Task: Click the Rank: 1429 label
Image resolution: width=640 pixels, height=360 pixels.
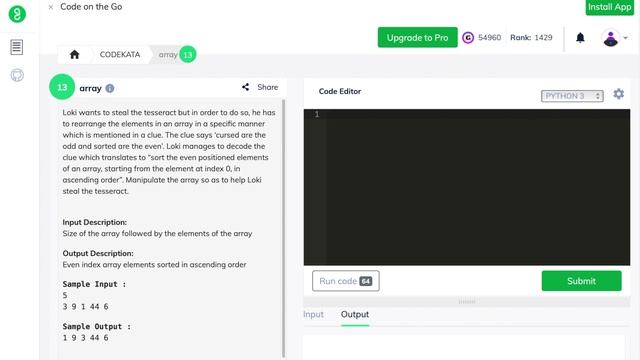Action: point(531,38)
